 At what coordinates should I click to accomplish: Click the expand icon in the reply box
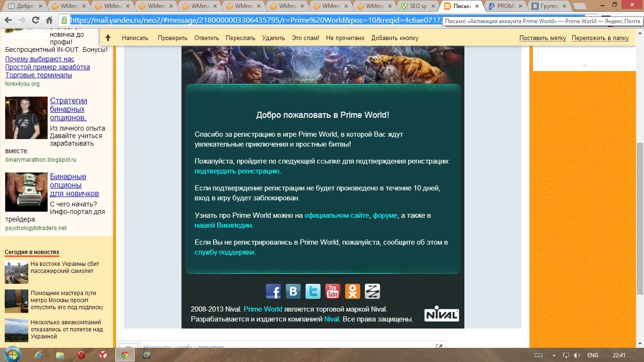(439, 346)
